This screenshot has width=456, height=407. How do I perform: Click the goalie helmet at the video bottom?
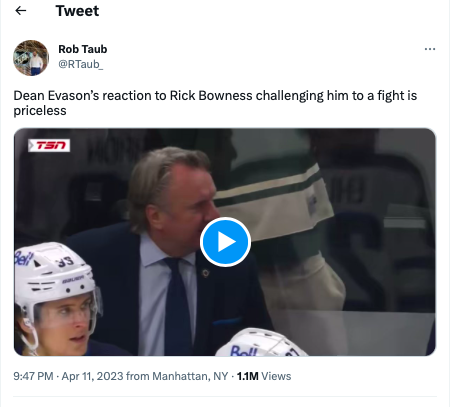(262, 342)
